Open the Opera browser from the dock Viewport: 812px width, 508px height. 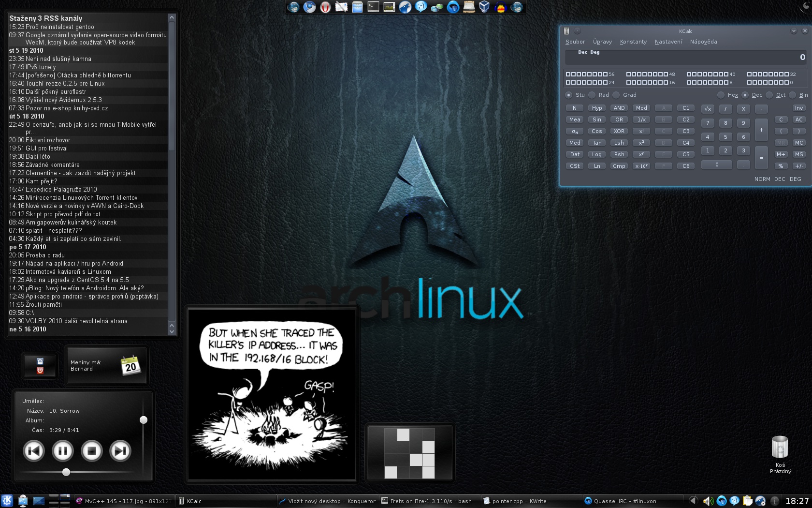pyautogui.click(x=325, y=7)
